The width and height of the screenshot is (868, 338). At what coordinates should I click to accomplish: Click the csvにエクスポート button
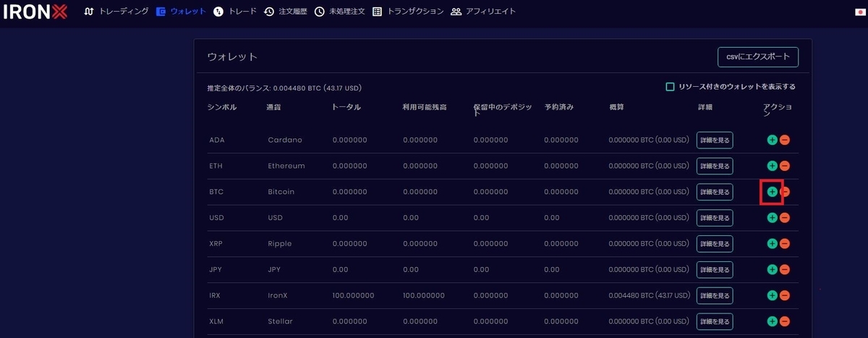(757, 56)
